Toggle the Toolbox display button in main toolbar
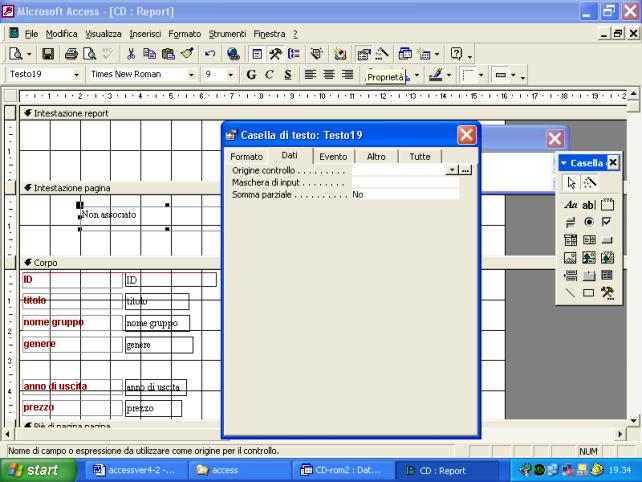The height and width of the screenshot is (482, 642). pos(275,54)
